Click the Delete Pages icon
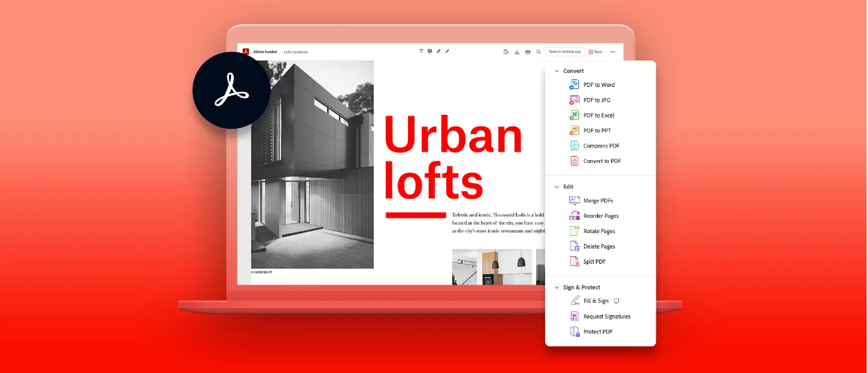 574,246
